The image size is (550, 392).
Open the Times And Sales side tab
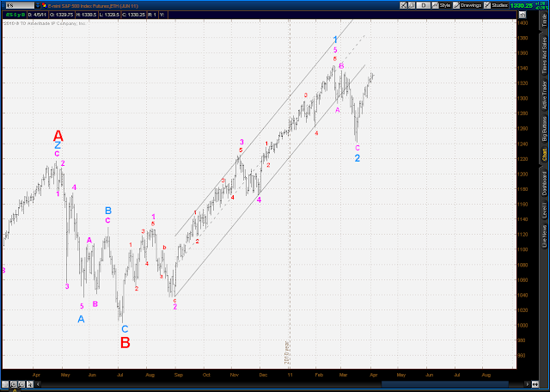[545, 55]
